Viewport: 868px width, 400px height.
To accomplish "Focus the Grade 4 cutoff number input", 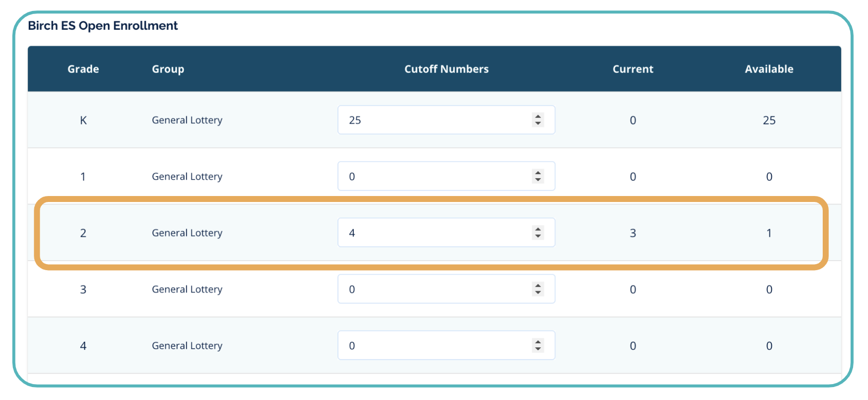I will pos(433,345).
